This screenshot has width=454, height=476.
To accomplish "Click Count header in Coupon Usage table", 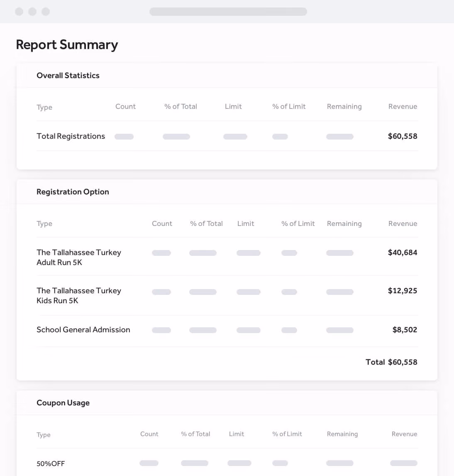I will click(x=149, y=434).
